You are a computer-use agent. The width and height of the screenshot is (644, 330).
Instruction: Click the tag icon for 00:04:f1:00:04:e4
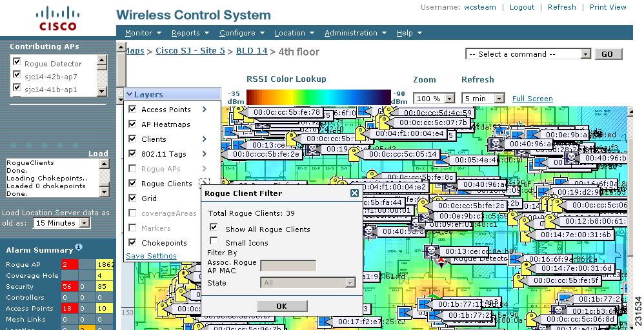[361, 134]
